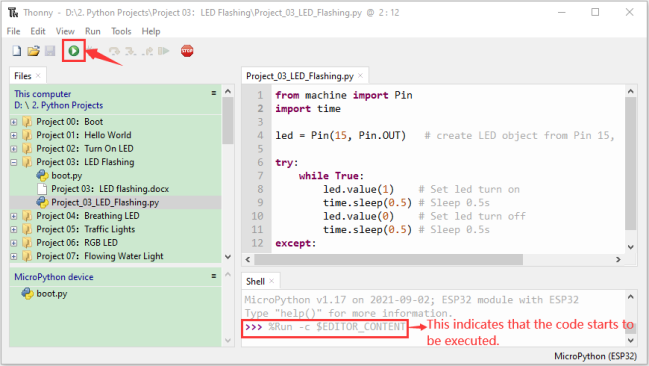Expand the Project 01: Hello World folder

point(14,135)
